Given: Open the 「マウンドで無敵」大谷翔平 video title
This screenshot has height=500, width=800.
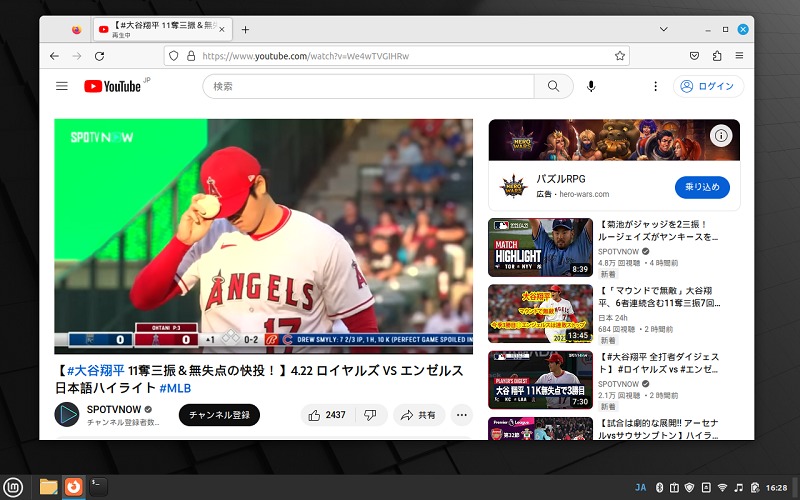Looking at the screenshot, I should 659,297.
